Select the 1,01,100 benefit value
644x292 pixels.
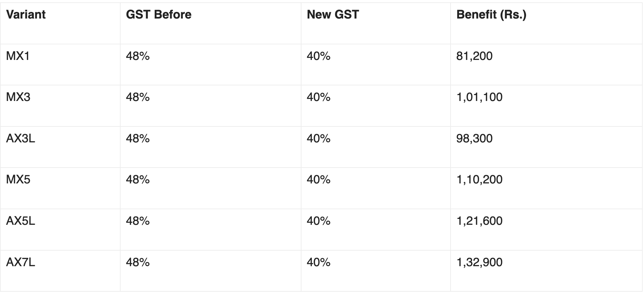[479, 97]
